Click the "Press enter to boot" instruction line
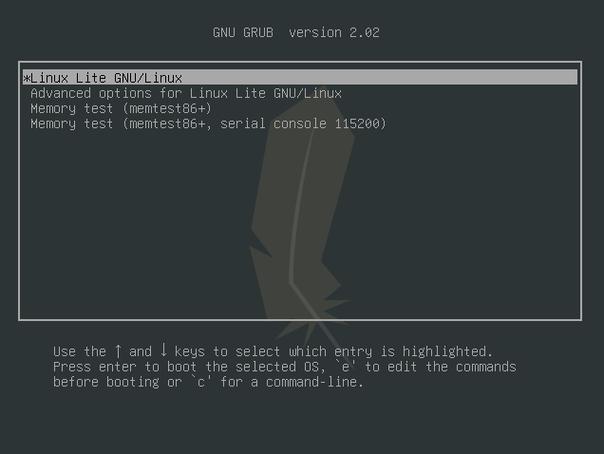 [284, 367]
